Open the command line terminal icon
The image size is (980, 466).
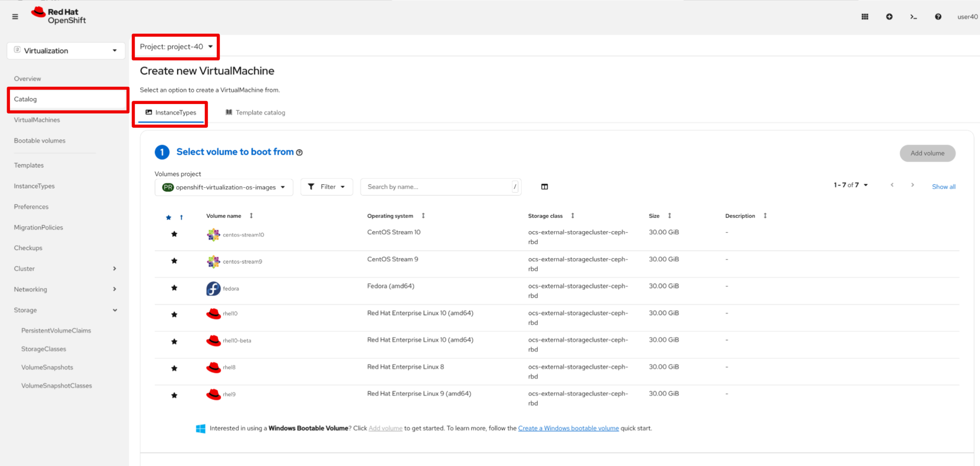(x=913, y=17)
